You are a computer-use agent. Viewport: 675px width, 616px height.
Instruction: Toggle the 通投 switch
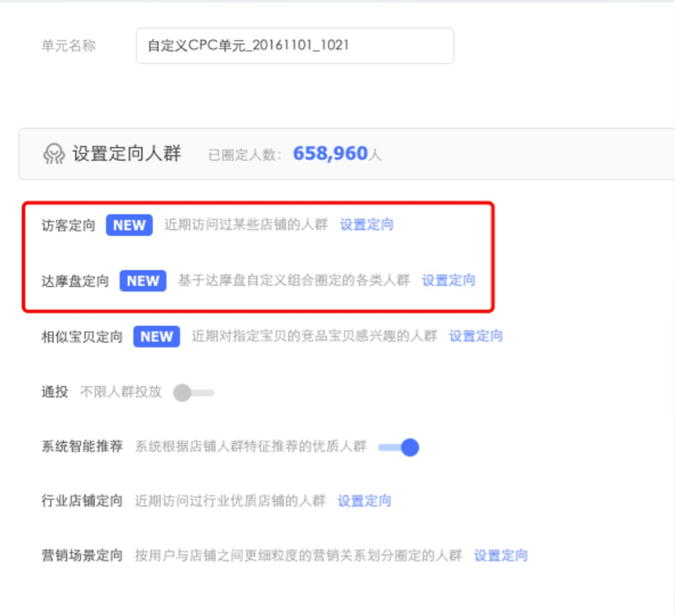click(x=194, y=393)
